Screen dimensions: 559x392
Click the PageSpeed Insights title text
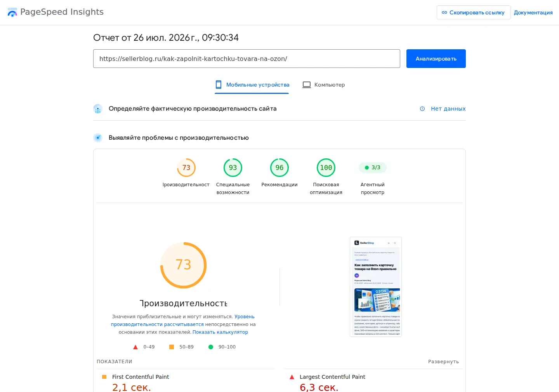coord(62,12)
